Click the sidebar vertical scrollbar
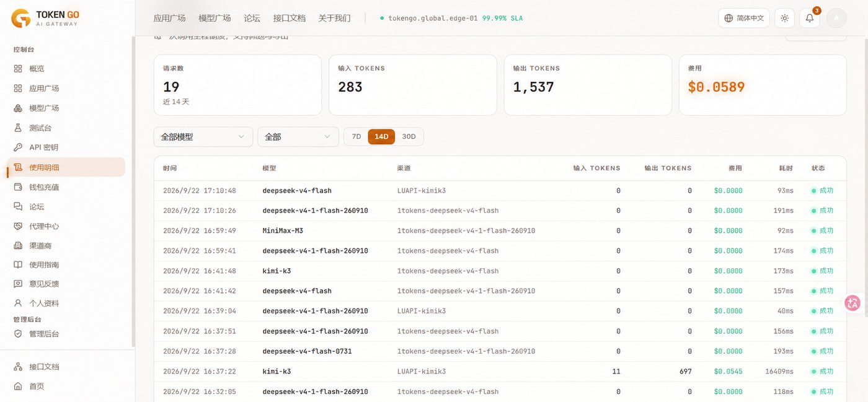The image size is (868, 402). (133, 192)
